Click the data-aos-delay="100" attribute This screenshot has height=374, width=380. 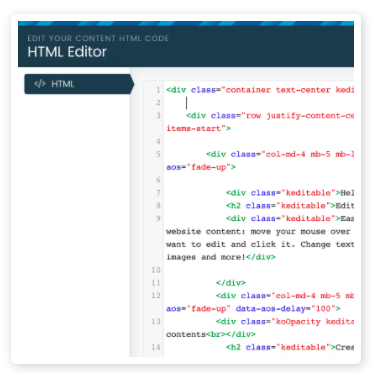[288, 309]
